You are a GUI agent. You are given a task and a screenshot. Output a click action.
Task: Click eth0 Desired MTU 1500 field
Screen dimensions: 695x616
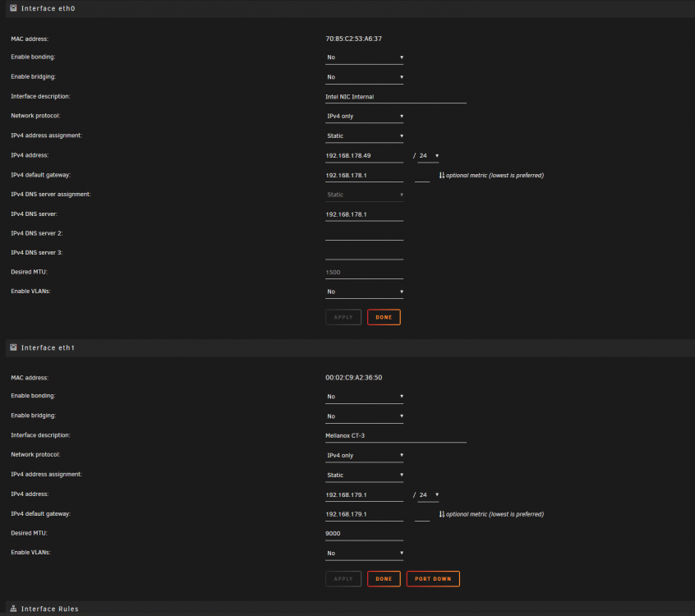pos(364,272)
